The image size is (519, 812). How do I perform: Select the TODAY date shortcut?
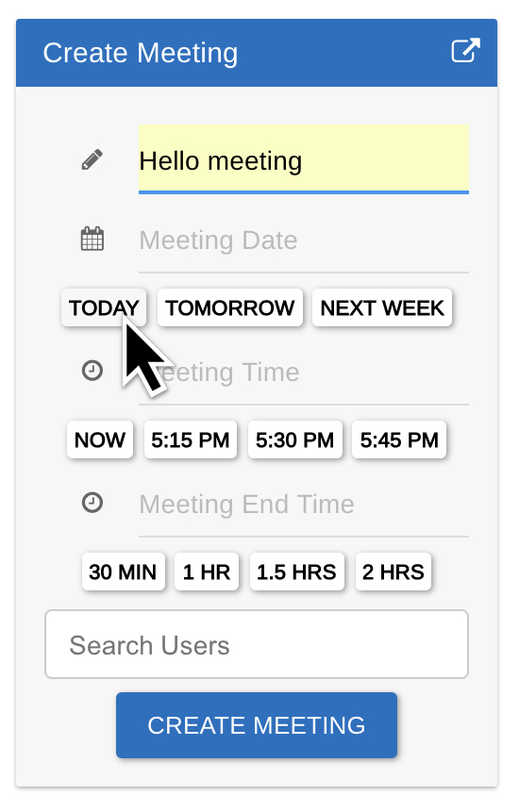click(x=104, y=307)
